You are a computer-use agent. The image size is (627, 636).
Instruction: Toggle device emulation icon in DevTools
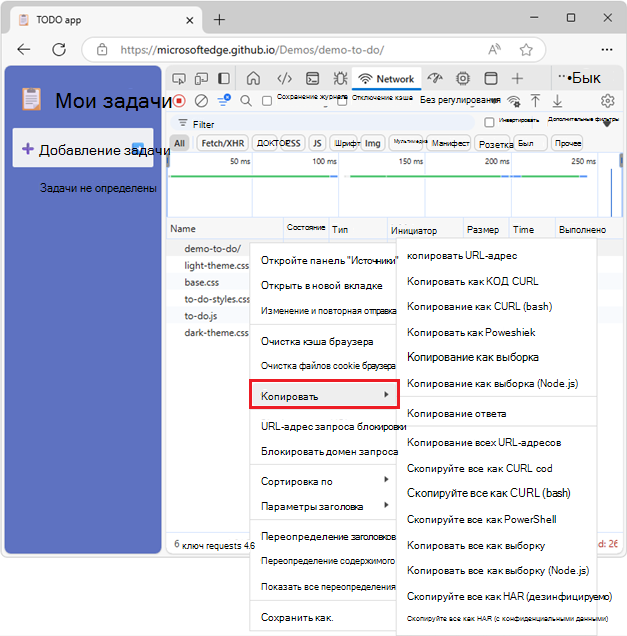click(201, 78)
